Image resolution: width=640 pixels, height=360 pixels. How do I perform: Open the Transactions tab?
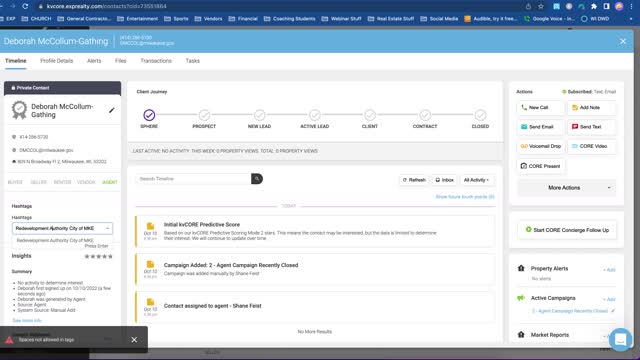(156, 61)
